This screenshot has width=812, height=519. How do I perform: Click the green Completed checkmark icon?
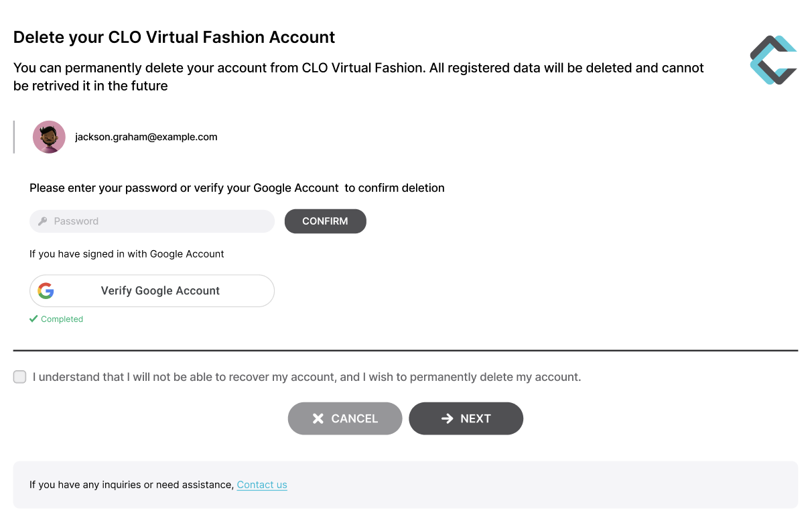[x=33, y=319]
